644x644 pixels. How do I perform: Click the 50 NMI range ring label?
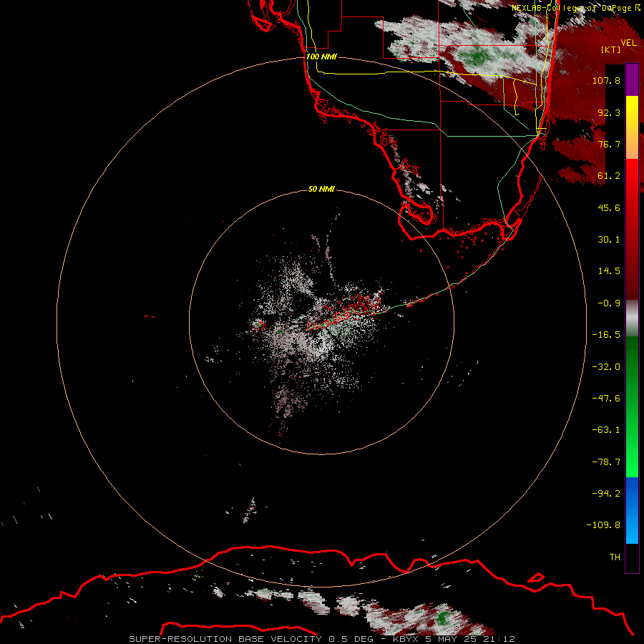[x=321, y=189]
